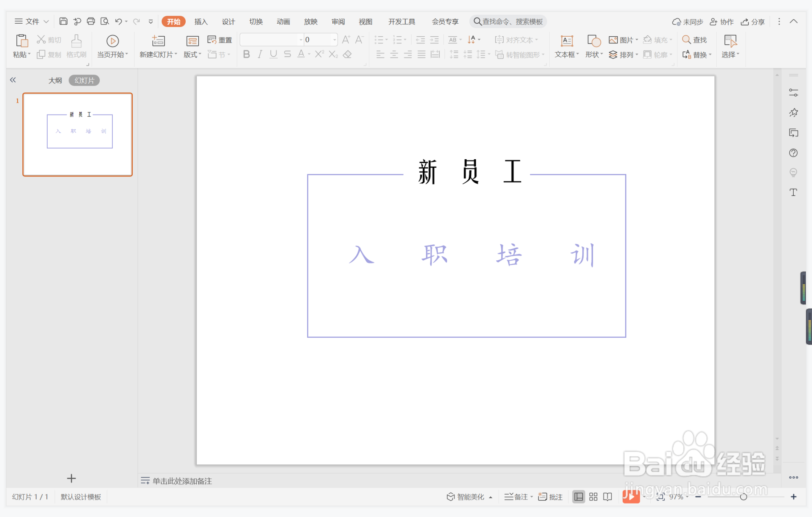Open the 版式 layout dropdown

[x=192, y=54]
